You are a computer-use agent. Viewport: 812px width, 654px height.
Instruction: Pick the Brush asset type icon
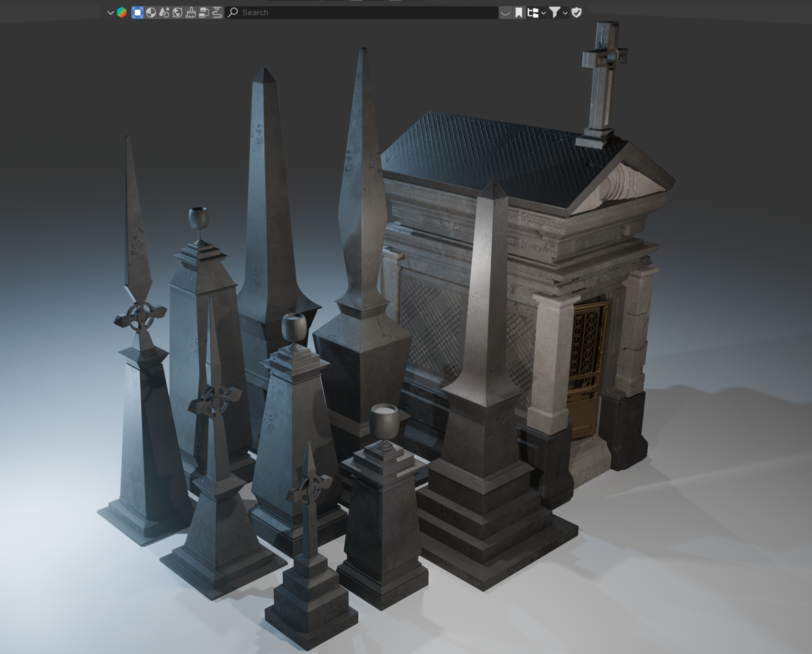[190, 13]
